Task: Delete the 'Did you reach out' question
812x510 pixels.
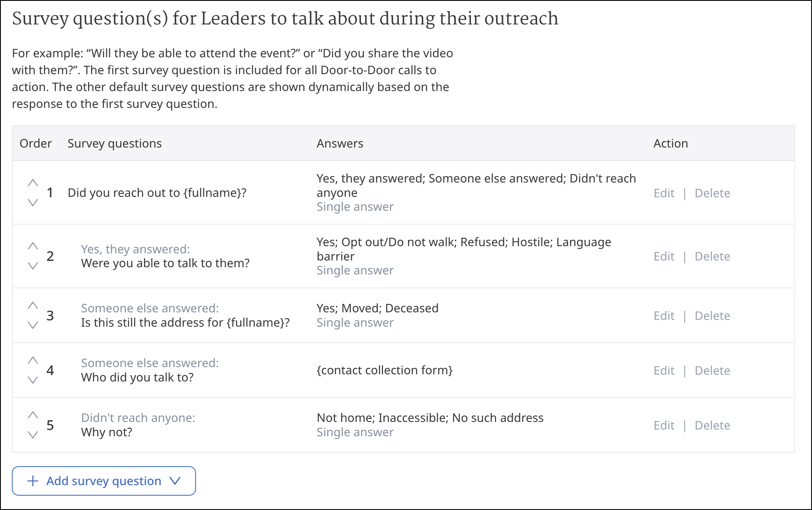Action: pyautogui.click(x=712, y=193)
